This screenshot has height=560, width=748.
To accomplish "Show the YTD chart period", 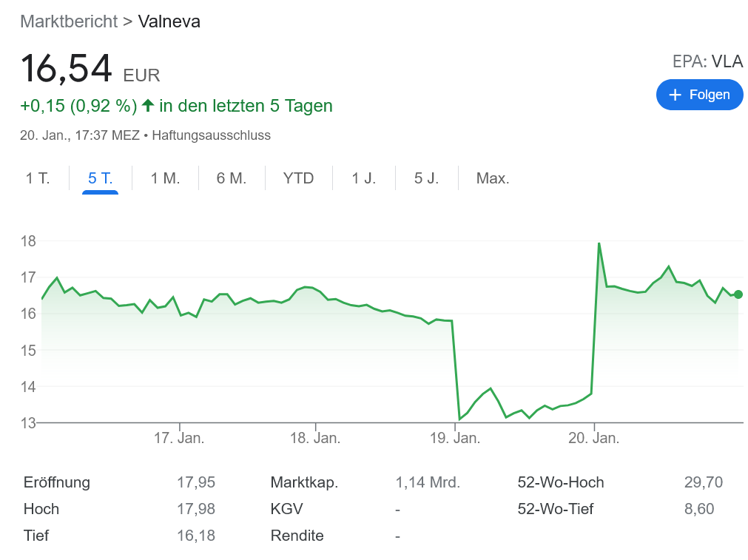I will [298, 178].
